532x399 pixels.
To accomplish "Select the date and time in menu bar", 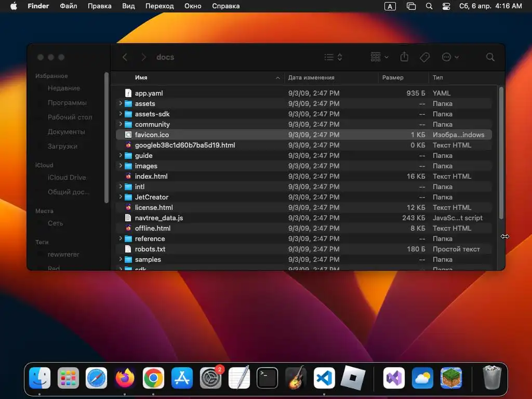I will tap(490, 6).
